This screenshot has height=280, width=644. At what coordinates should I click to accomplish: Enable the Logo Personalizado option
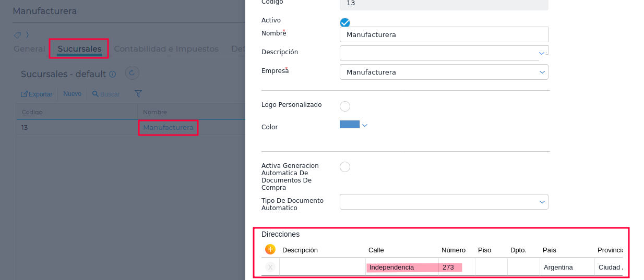pyautogui.click(x=345, y=106)
